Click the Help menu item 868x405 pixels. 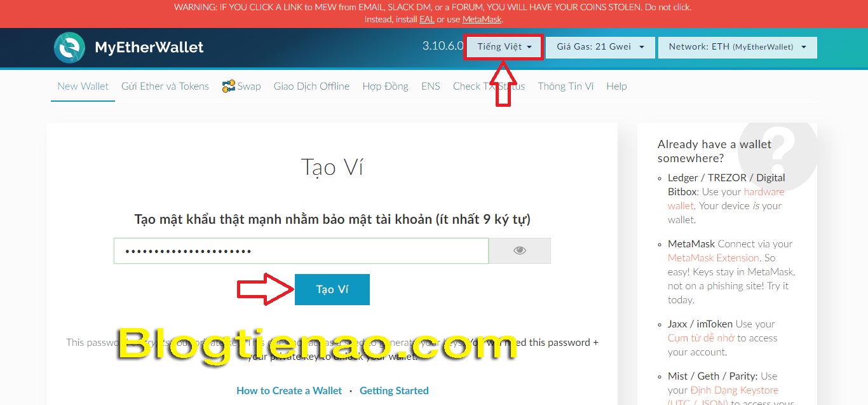click(x=616, y=86)
